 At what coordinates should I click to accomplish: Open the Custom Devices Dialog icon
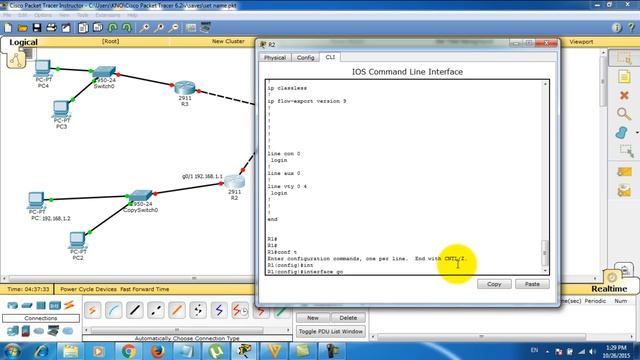point(205,27)
